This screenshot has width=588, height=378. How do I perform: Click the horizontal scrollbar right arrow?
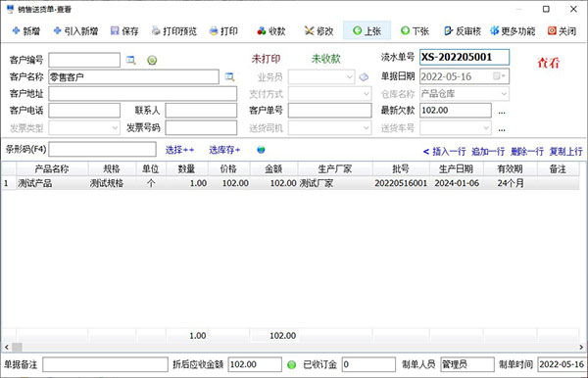tap(581, 348)
